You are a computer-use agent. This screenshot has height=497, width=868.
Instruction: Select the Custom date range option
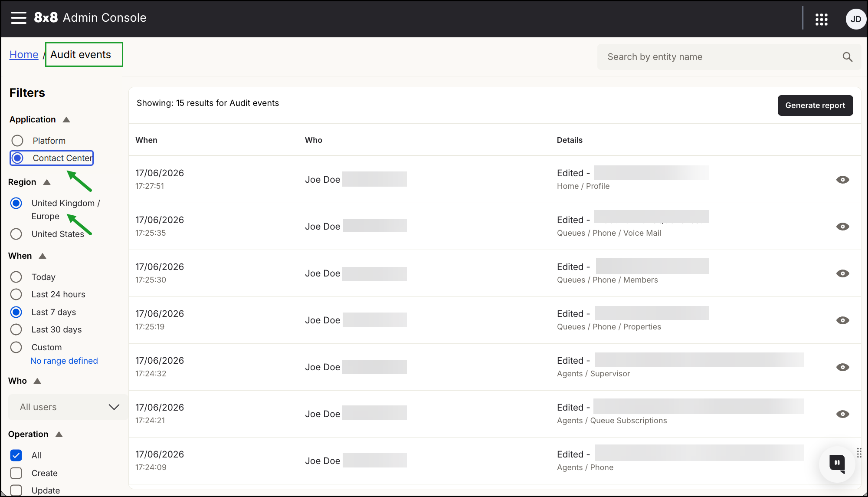16,347
